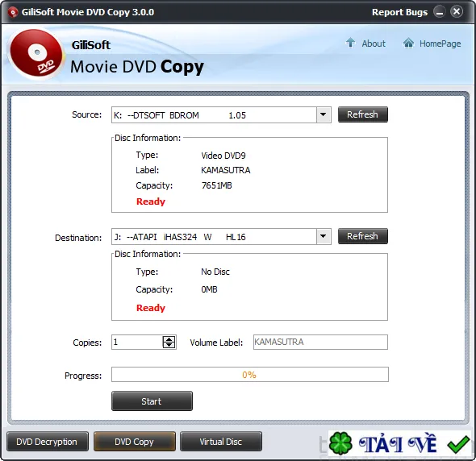Click the red DVD disc logo
Screen dimensions: 476x461
(x=35, y=54)
